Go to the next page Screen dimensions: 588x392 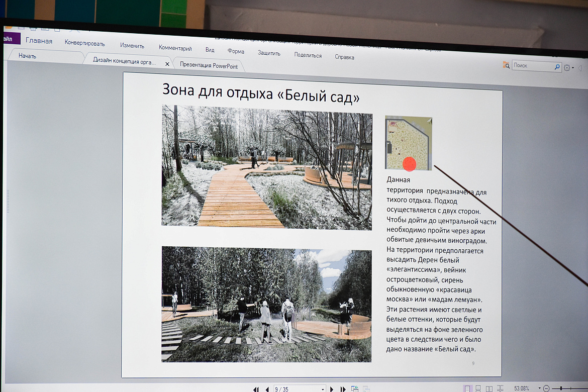tap(332, 389)
